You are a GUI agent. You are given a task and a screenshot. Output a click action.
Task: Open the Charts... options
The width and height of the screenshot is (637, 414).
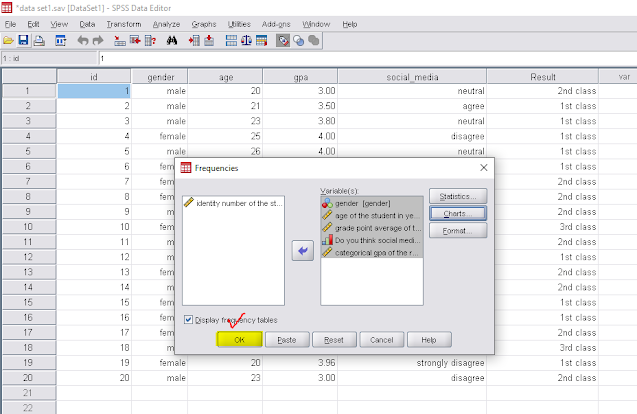pyautogui.click(x=458, y=214)
